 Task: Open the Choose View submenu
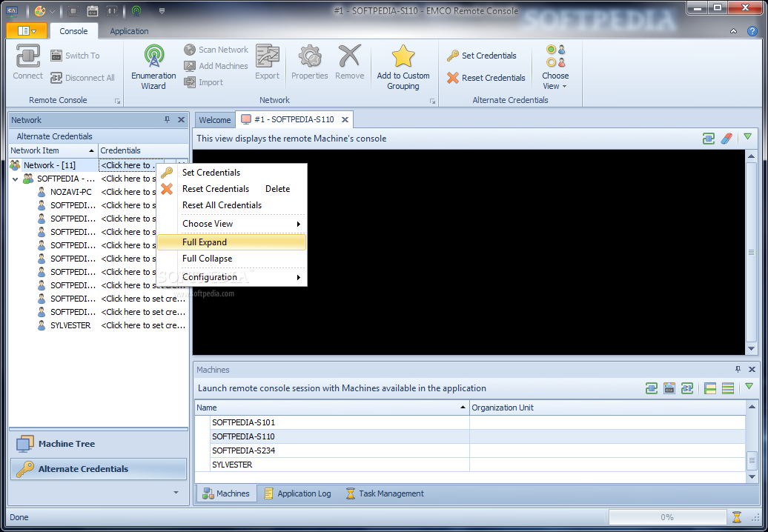coord(232,224)
